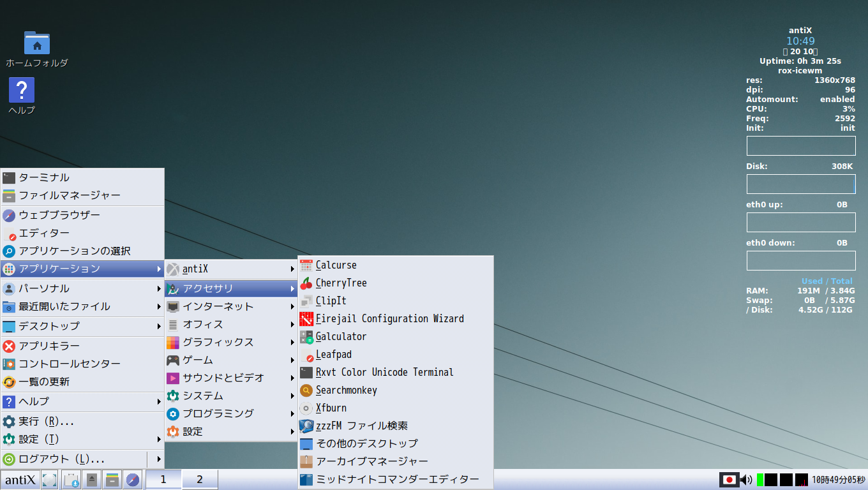Image resolution: width=868 pixels, height=490 pixels.
Task: Select 一覧の更新 menu entry
Action: [x=82, y=382]
